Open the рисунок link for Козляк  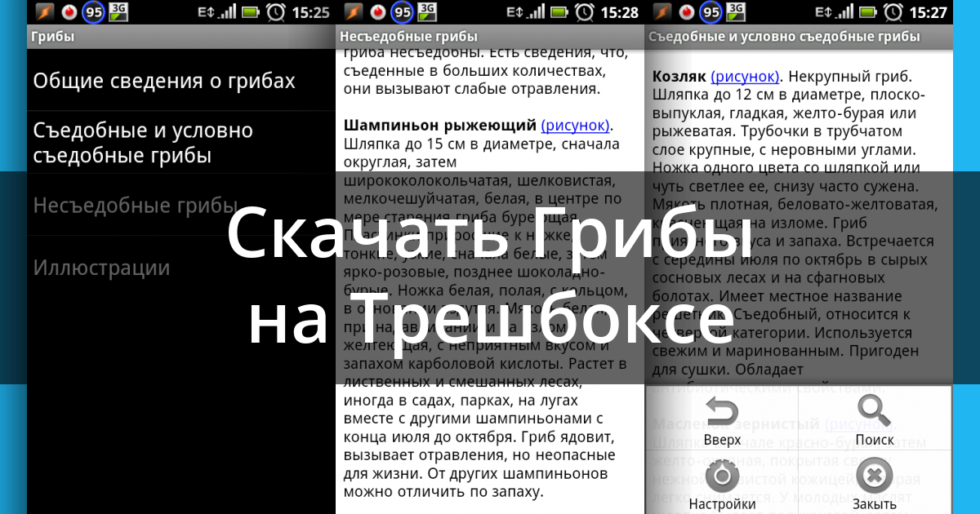[x=745, y=77]
